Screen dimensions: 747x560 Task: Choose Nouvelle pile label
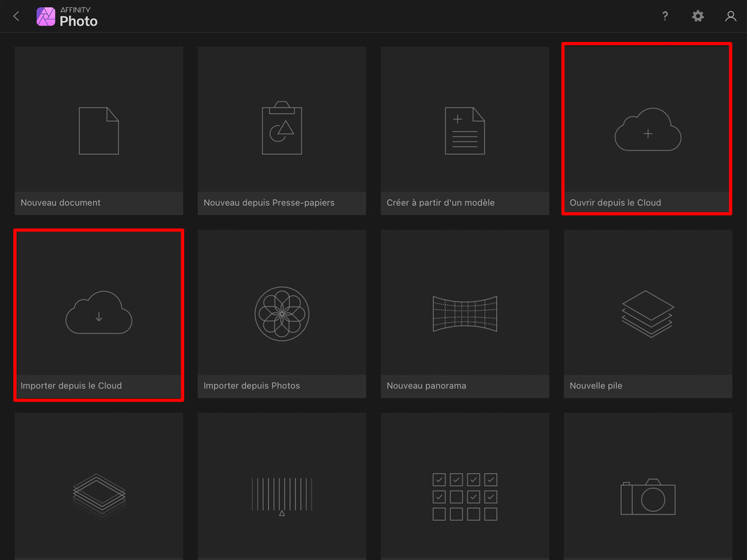point(596,386)
